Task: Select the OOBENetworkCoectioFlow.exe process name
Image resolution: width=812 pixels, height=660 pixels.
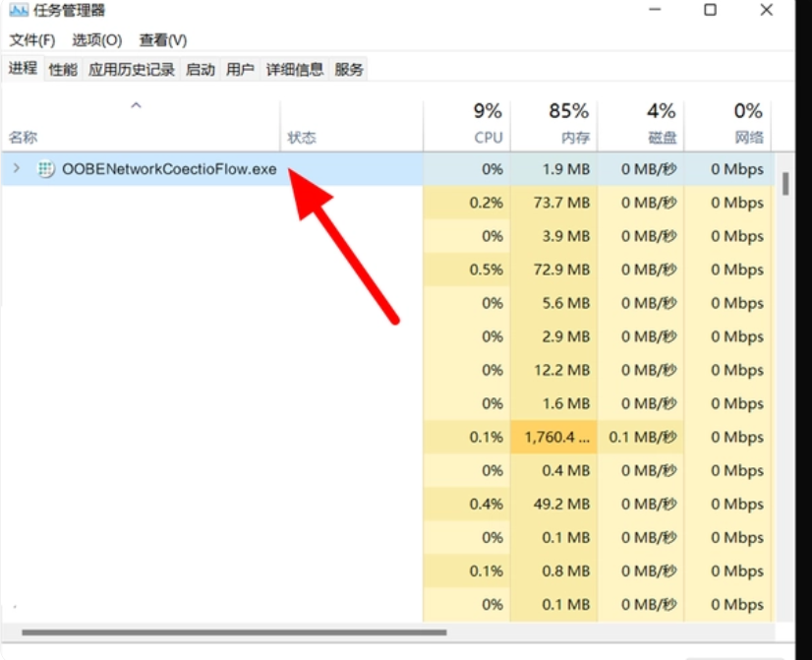Action: point(169,169)
